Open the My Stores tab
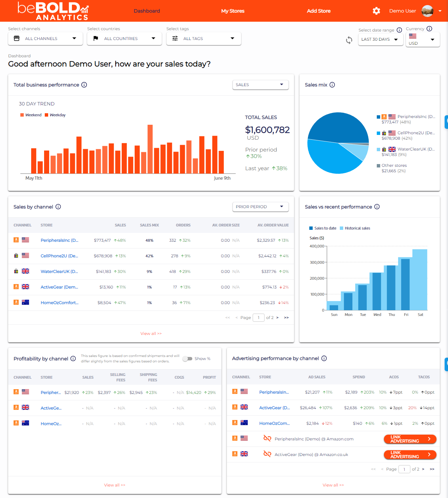448x498 pixels. pyautogui.click(x=233, y=11)
